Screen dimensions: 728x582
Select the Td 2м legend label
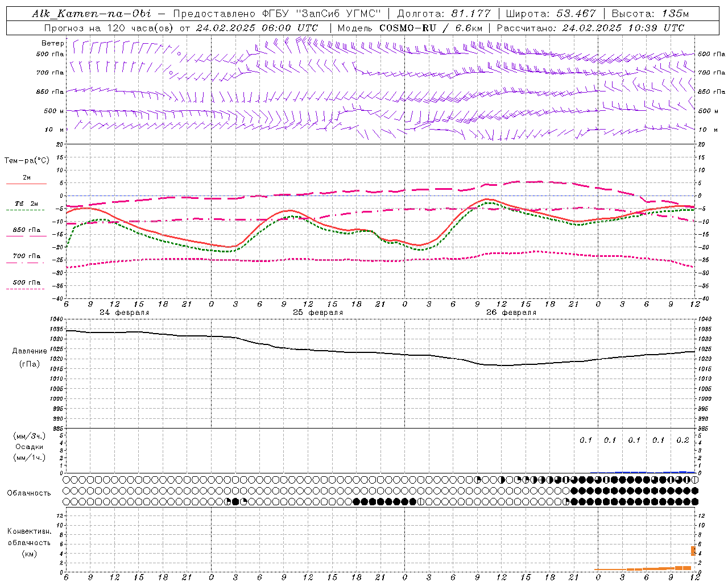pos(26,203)
